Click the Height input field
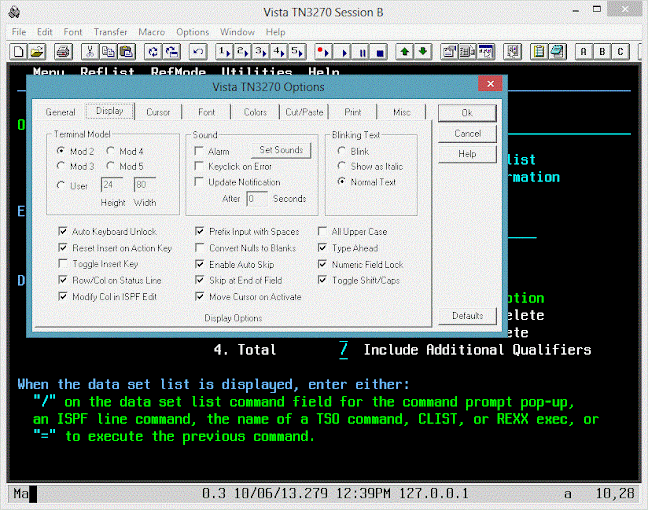 (112, 185)
